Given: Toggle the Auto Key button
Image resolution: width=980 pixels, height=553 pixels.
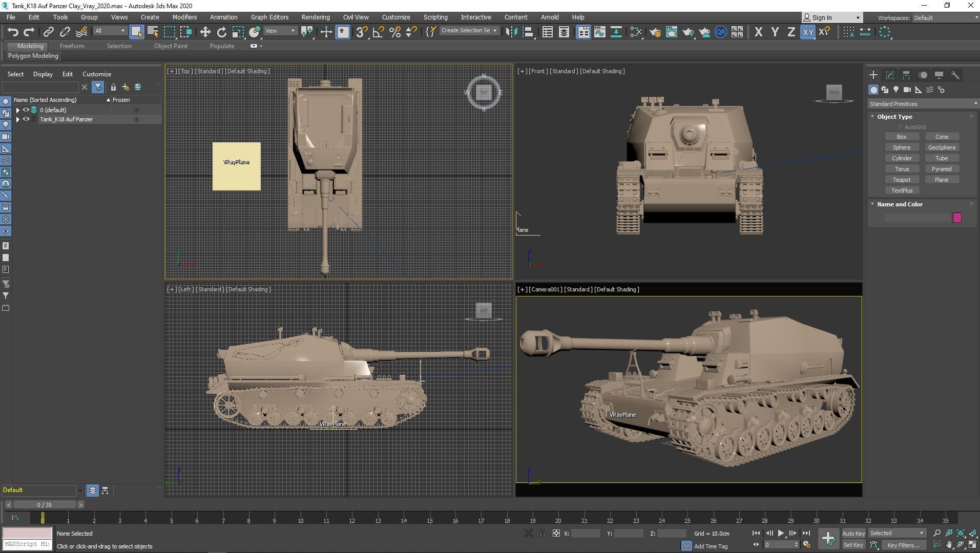Looking at the screenshot, I should 853,534.
